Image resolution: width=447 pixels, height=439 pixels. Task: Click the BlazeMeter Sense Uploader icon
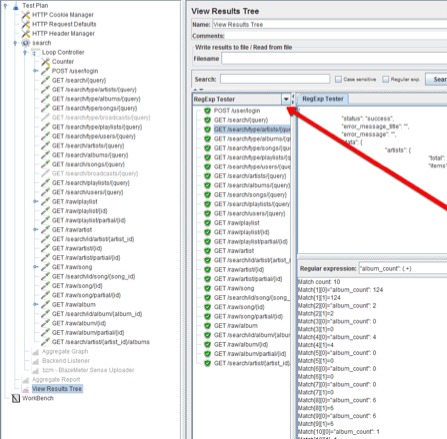36,370
